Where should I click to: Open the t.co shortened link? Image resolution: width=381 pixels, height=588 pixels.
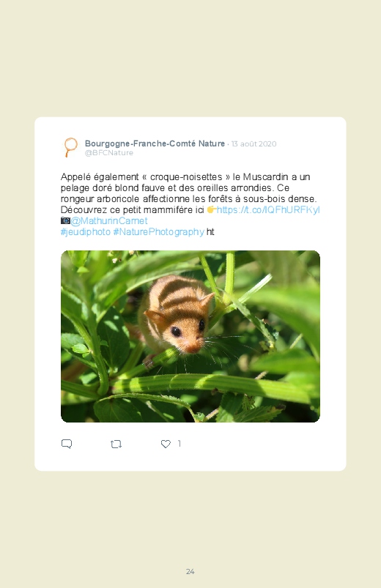coord(268,209)
